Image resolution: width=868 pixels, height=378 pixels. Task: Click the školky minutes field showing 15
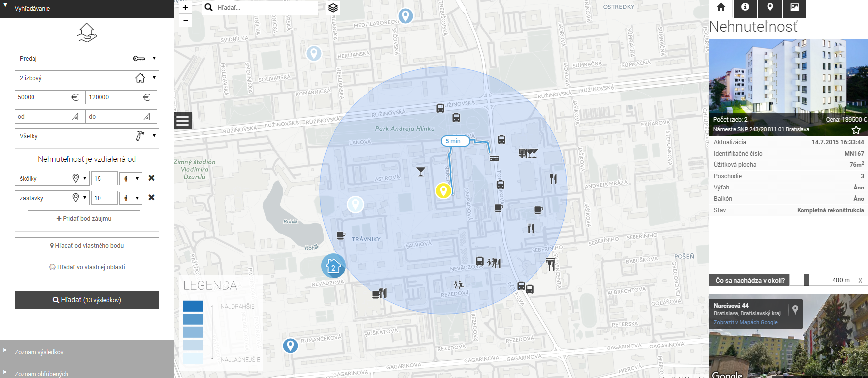coord(104,178)
